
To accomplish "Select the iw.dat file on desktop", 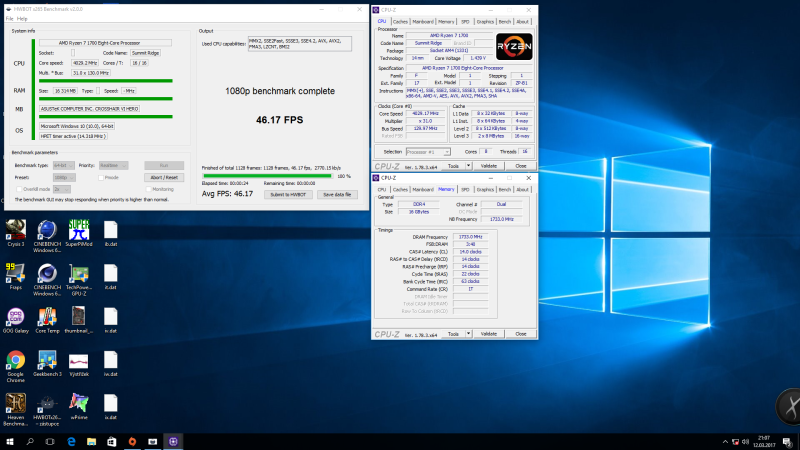I will pos(110,363).
